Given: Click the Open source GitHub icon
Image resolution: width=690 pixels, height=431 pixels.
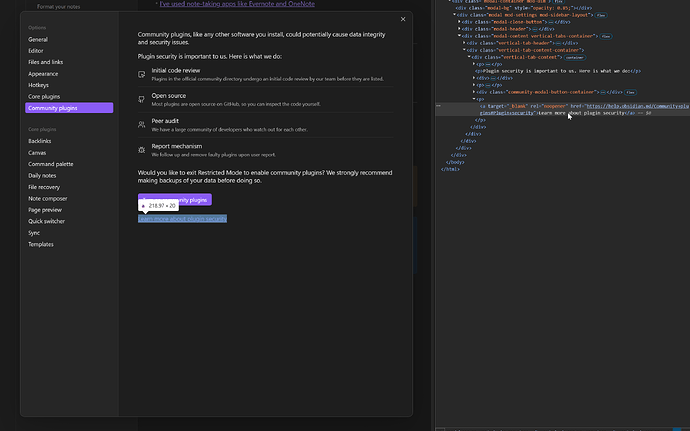Looking at the screenshot, I should pyautogui.click(x=142, y=99).
